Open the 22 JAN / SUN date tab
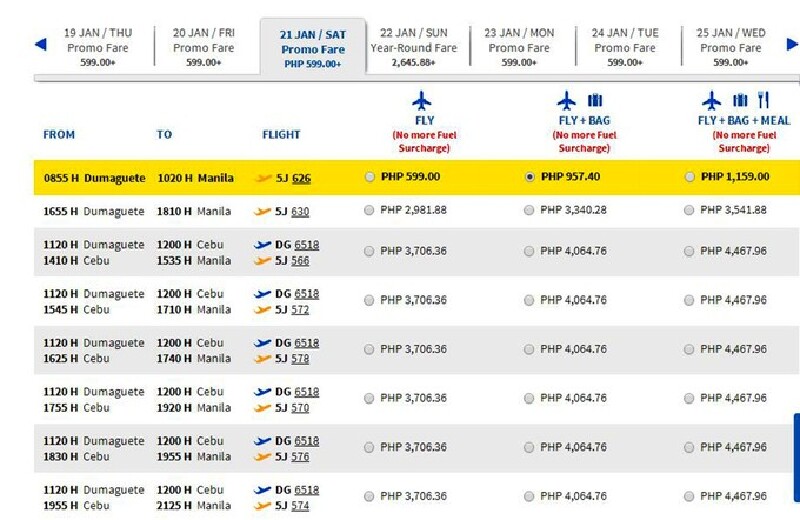This screenshot has height=520, width=800. (x=413, y=47)
